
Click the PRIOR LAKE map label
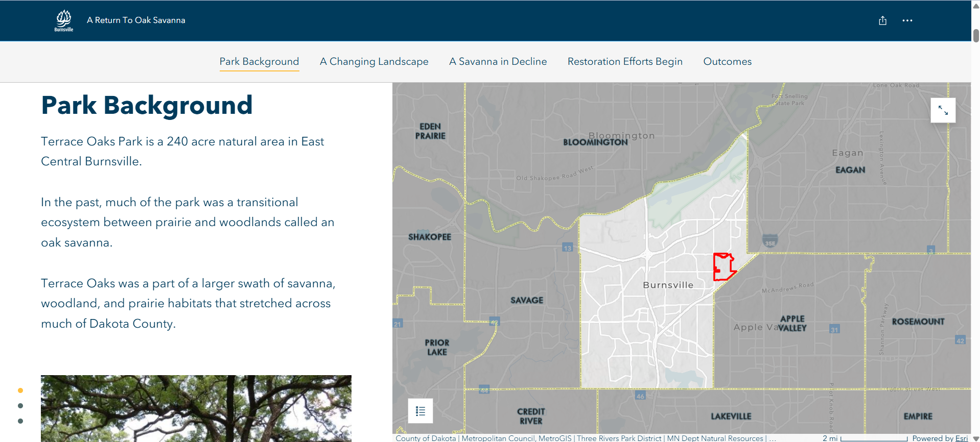pos(437,347)
